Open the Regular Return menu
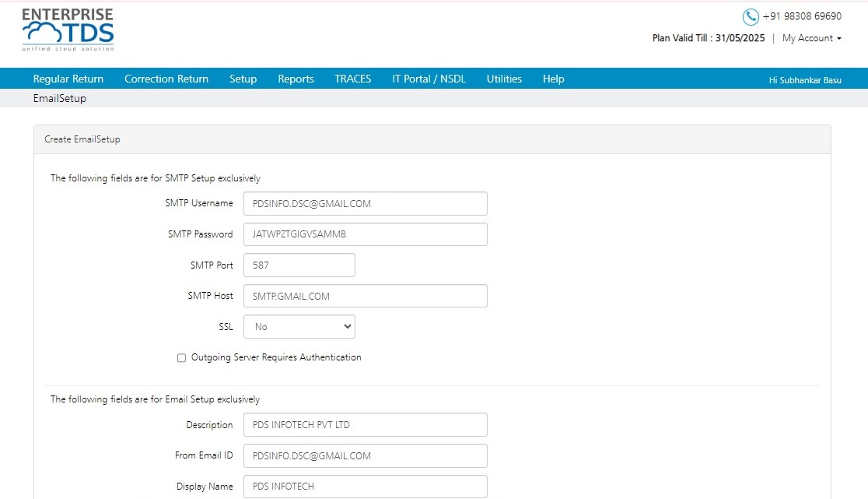This screenshot has width=868, height=499. click(68, 79)
